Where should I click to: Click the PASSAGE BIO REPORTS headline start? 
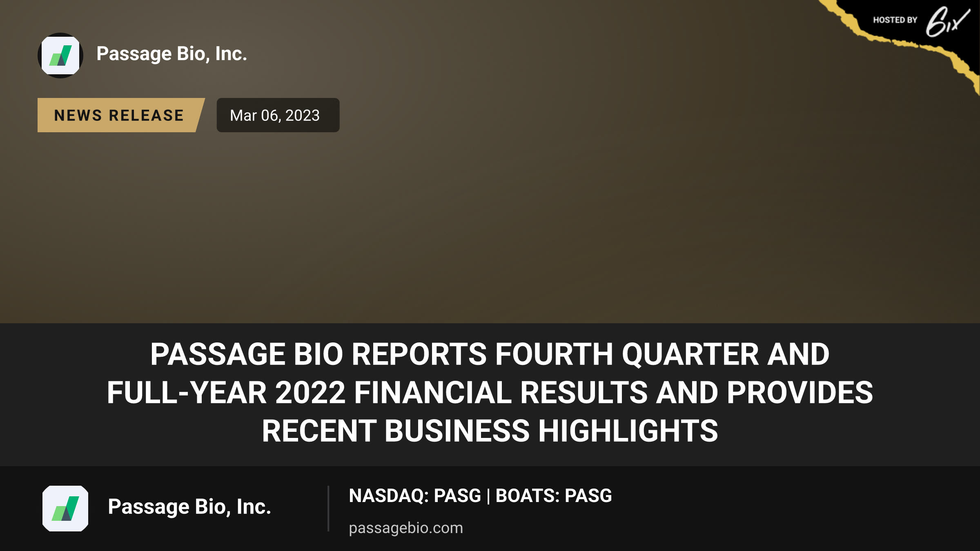pyautogui.click(x=318, y=354)
